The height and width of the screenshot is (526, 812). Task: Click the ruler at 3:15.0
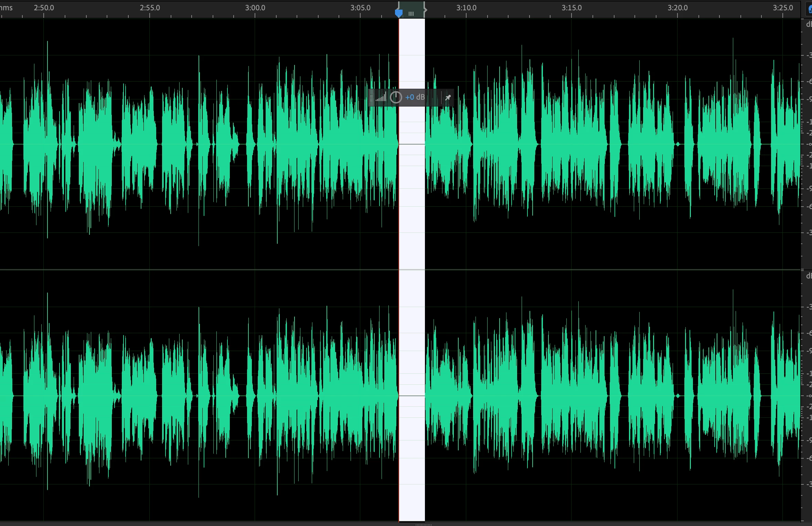[571, 8]
